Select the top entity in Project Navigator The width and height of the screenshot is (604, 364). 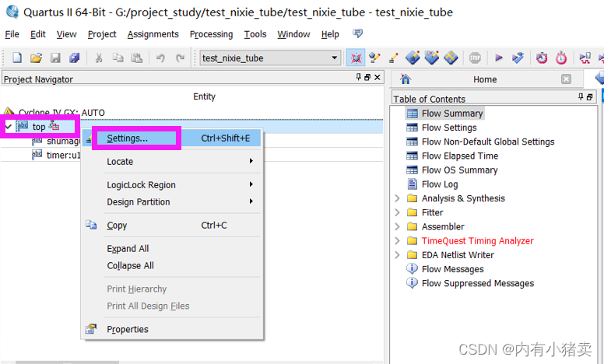(x=38, y=127)
